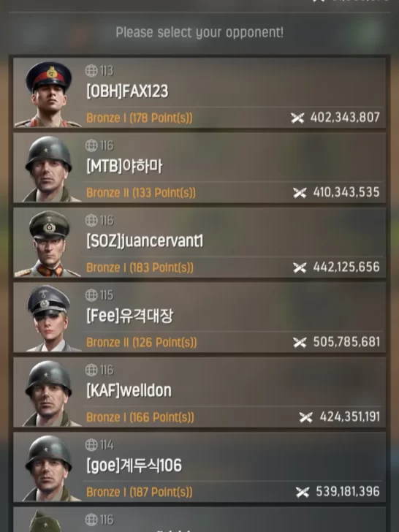The height and width of the screenshot is (532, 399).
Task: Select opponent [KAF]welldon
Action: (x=199, y=392)
